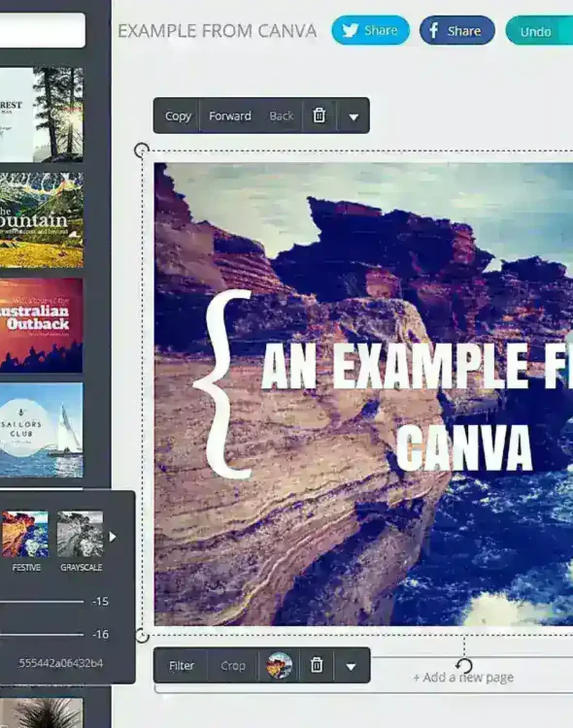Click the rotate handle below the canvas
Viewport: 573px width, 728px height.
(464, 665)
